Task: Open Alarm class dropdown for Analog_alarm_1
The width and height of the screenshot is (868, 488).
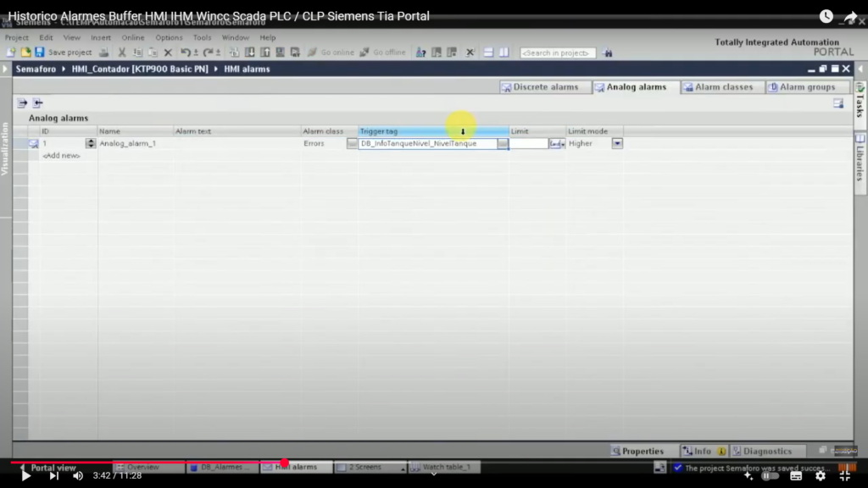Action: [352, 143]
